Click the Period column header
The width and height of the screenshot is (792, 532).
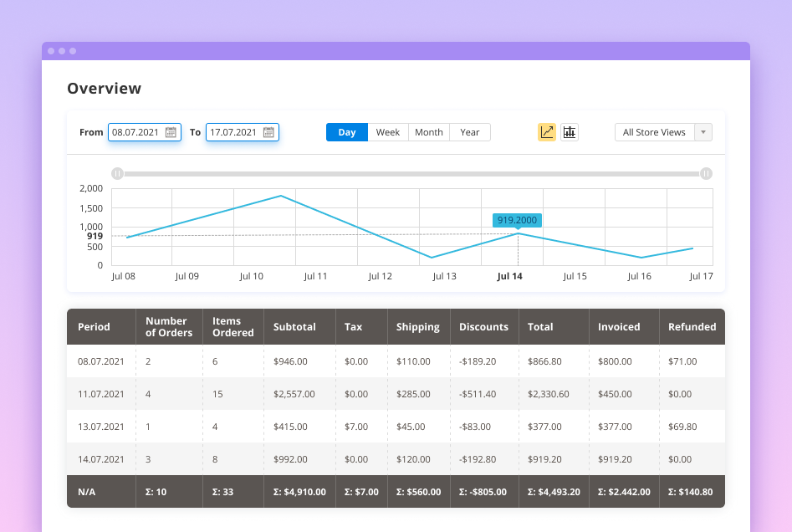tap(92, 326)
